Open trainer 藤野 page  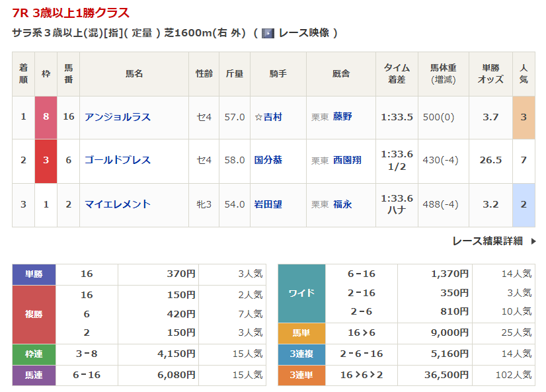(342, 117)
